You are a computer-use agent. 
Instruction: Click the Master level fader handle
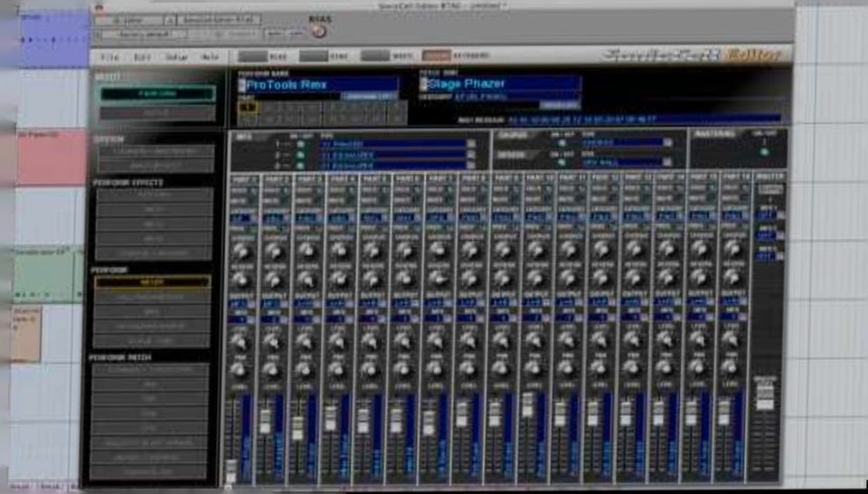pos(765,397)
